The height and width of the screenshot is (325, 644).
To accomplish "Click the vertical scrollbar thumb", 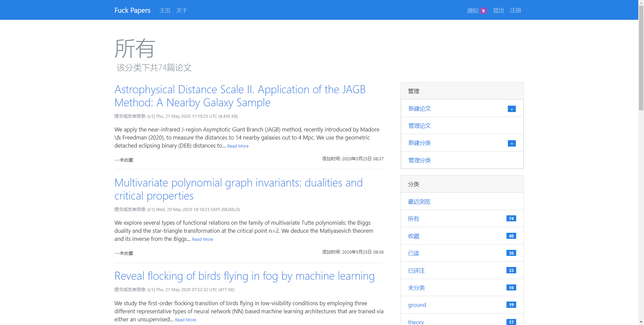I will point(641,58).
